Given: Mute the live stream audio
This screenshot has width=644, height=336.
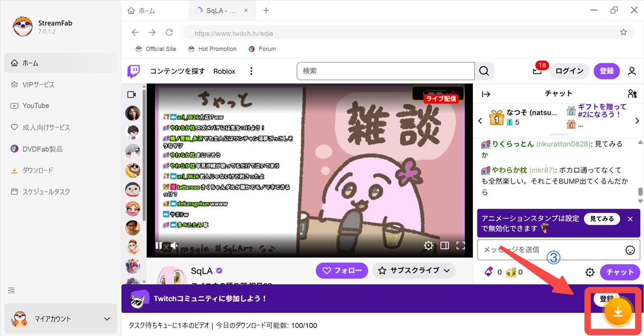Looking at the screenshot, I should 174,245.
